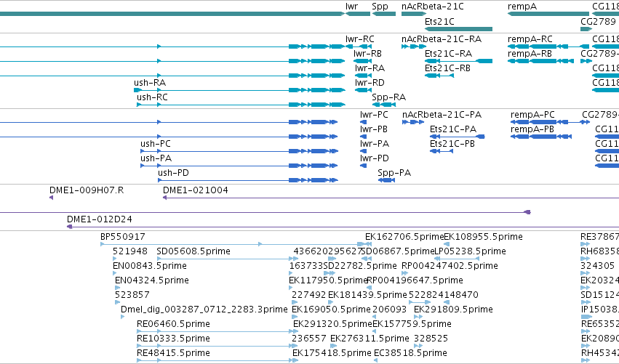Select the Spp-RA transcript label

pyautogui.click(x=389, y=97)
